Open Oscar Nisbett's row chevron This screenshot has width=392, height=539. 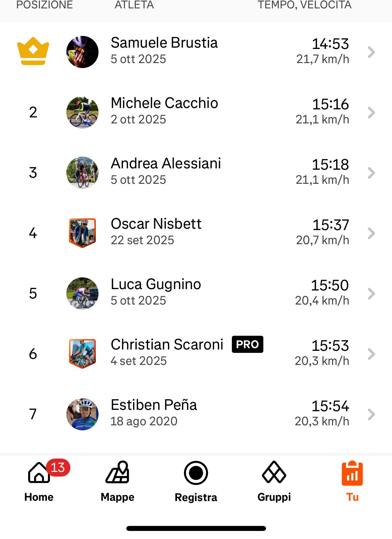[371, 233]
